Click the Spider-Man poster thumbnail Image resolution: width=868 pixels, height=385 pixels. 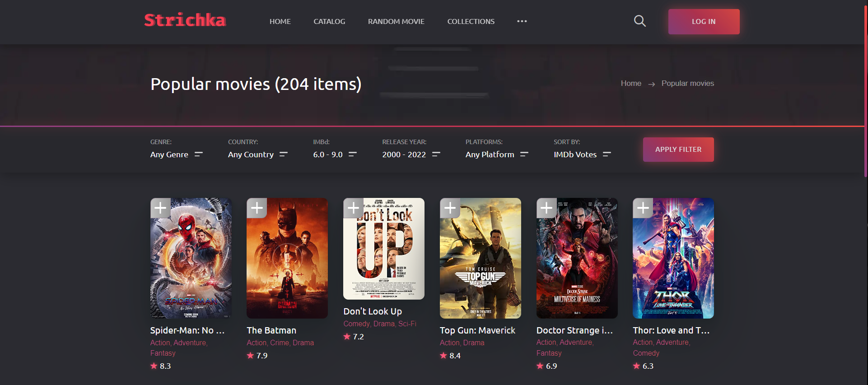tap(191, 258)
